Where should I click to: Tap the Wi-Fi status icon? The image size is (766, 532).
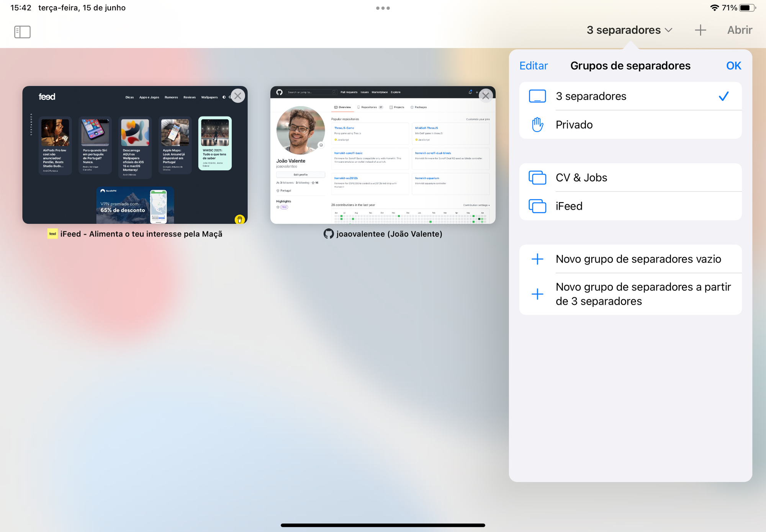click(x=714, y=8)
